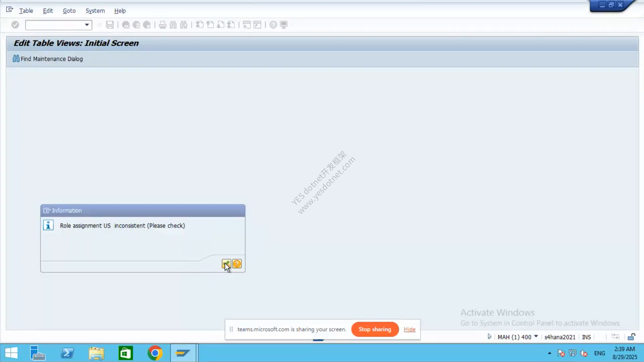Focus the transaction command input field

[55, 25]
